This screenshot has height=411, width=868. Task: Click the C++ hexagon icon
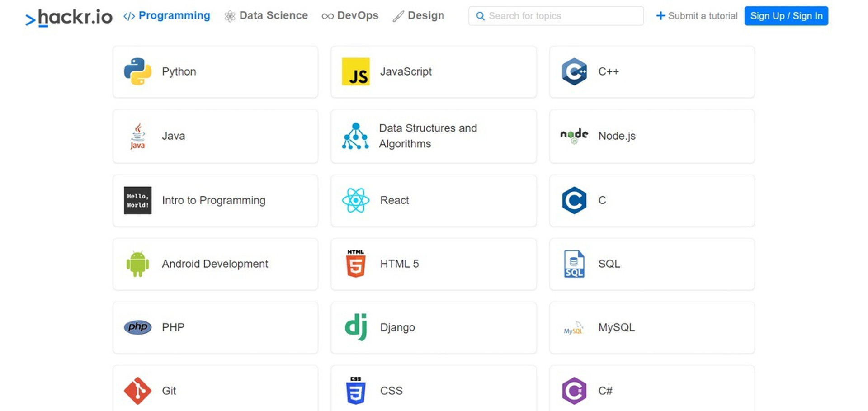click(574, 71)
